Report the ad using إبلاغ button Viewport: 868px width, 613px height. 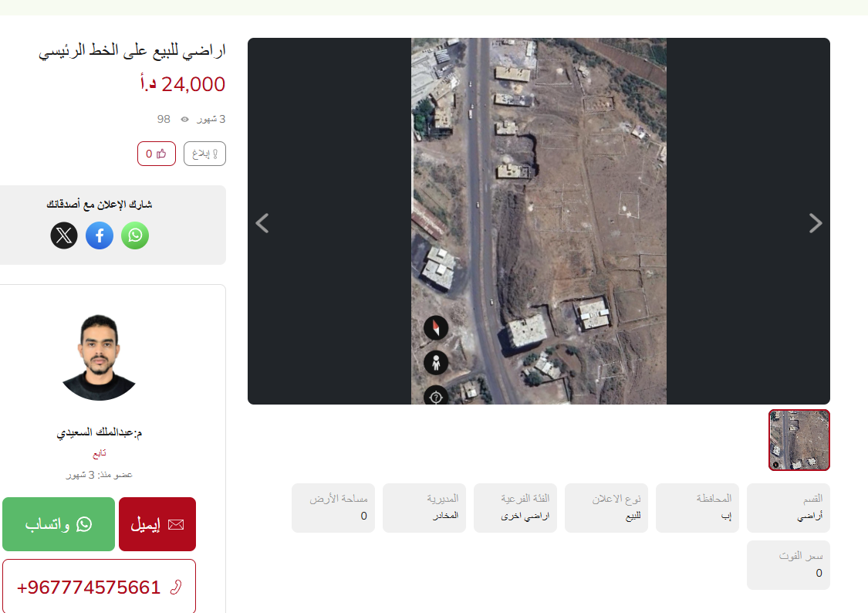click(204, 154)
